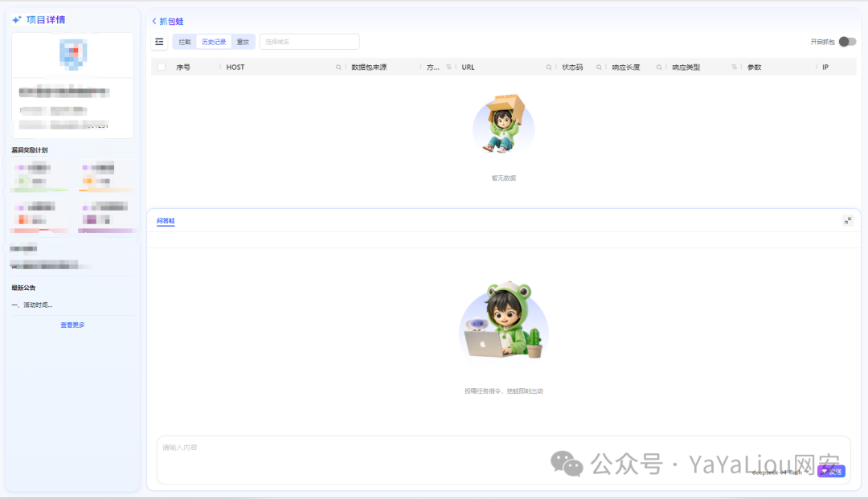This screenshot has width=868, height=499.
Task: Open the 一、活动时间... announcement item
Action: (x=32, y=305)
